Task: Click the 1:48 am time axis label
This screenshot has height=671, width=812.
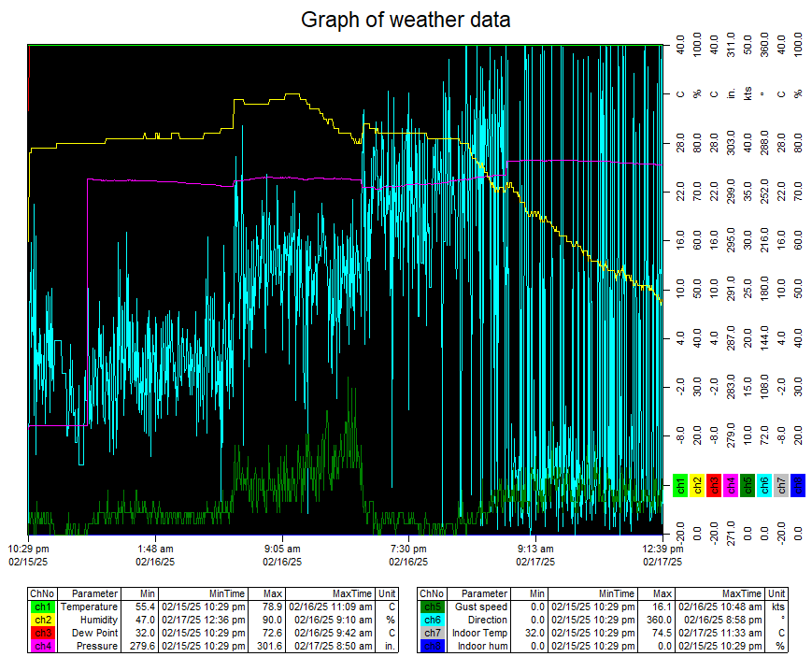Action: coord(155,549)
